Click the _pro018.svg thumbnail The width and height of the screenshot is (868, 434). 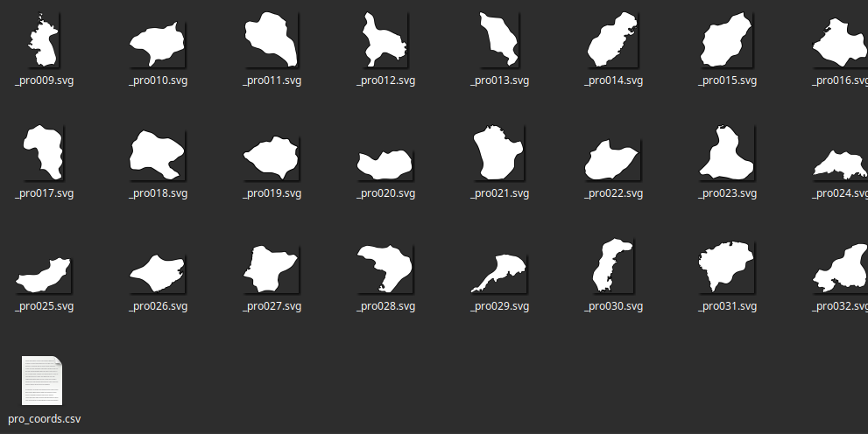pos(158,156)
